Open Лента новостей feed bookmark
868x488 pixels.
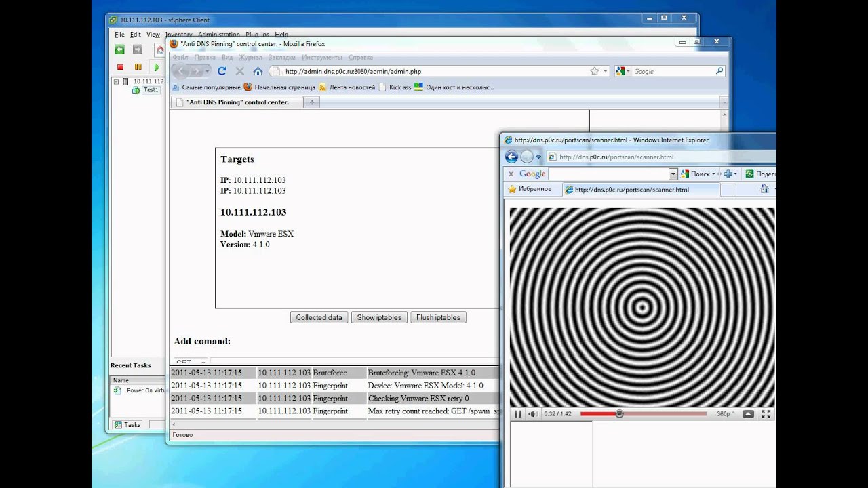click(x=347, y=87)
